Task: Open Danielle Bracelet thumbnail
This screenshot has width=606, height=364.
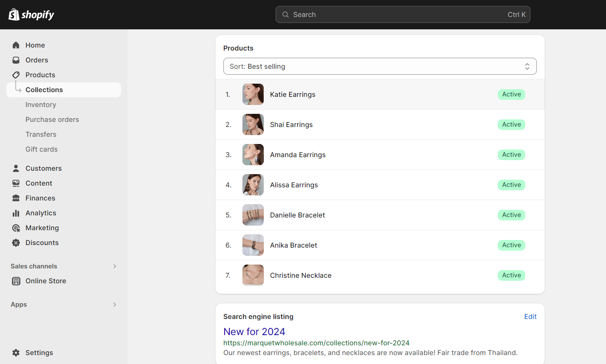Action: tap(253, 215)
